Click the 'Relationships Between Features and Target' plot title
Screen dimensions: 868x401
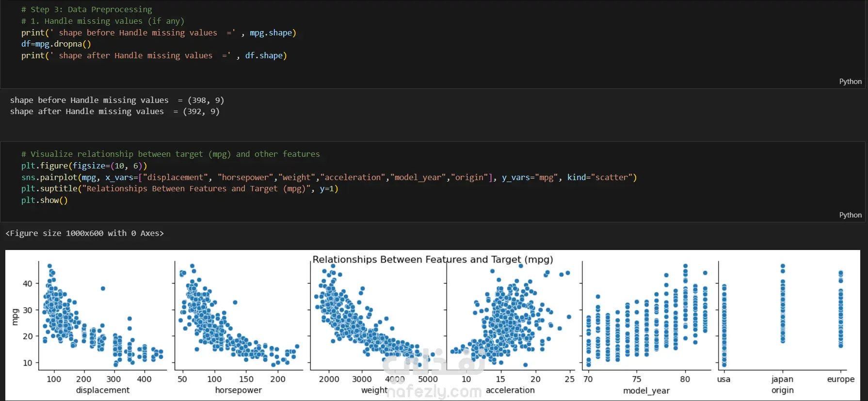[433, 260]
